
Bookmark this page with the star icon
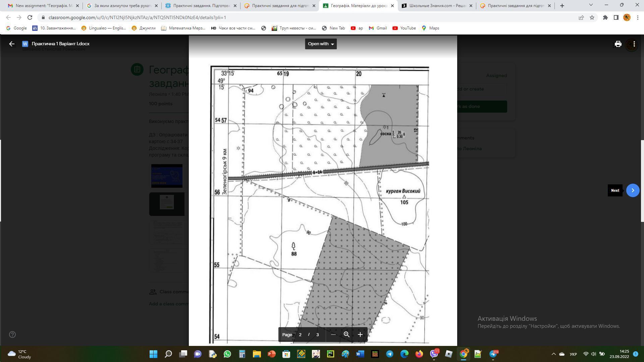[x=592, y=17]
